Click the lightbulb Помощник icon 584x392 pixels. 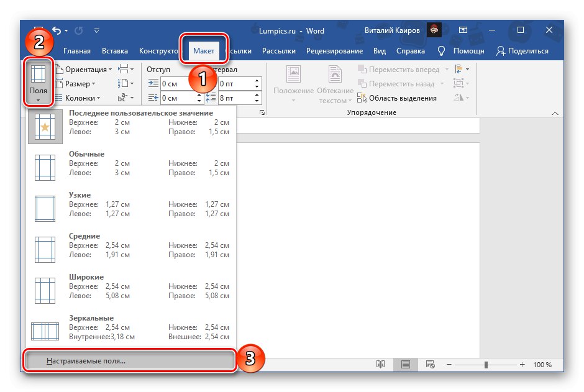tap(441, 51)
